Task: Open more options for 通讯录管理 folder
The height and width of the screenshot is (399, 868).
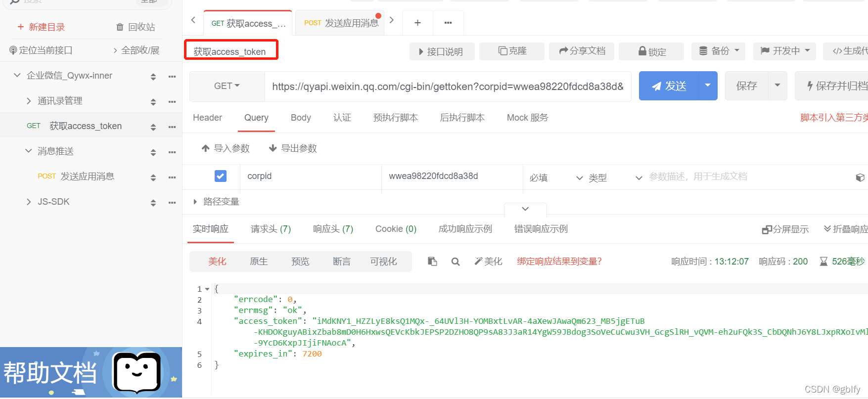Action: (x=172, y=101)
